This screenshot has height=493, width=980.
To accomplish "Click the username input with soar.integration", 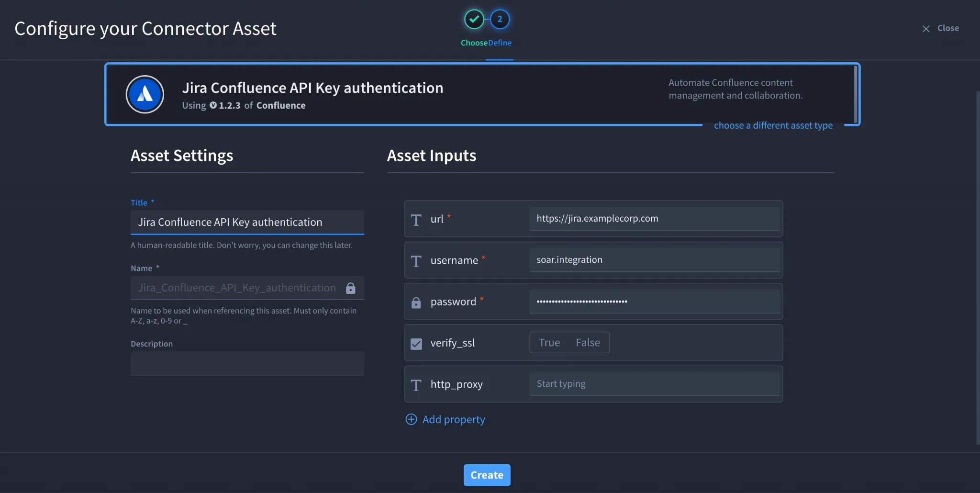I will point(655,260).
